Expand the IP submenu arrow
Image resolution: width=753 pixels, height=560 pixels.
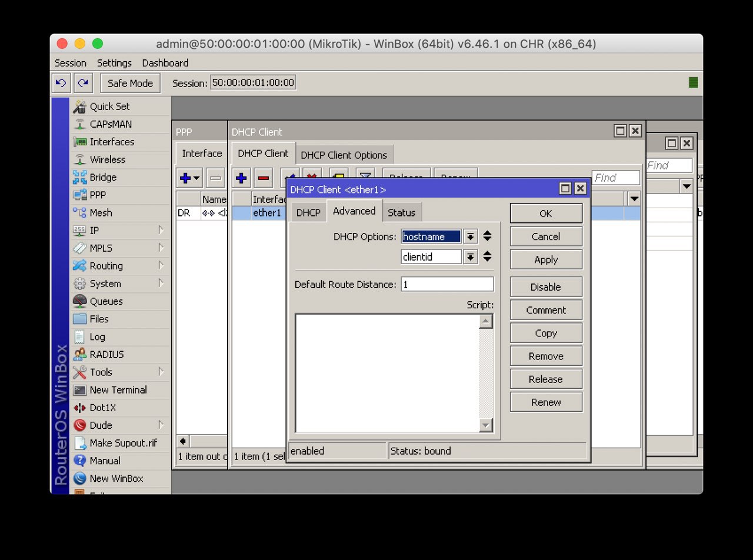(161, 230)
